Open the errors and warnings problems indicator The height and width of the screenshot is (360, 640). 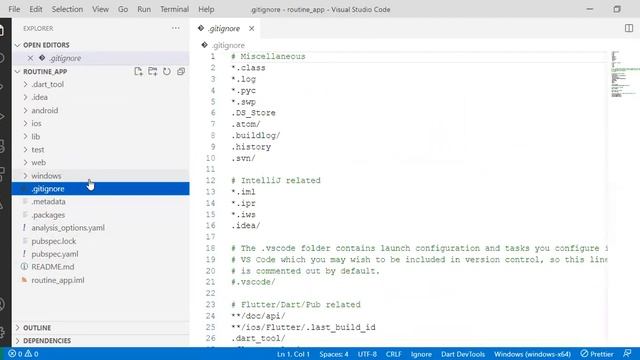pyautogui.click(x=23, y=354)
